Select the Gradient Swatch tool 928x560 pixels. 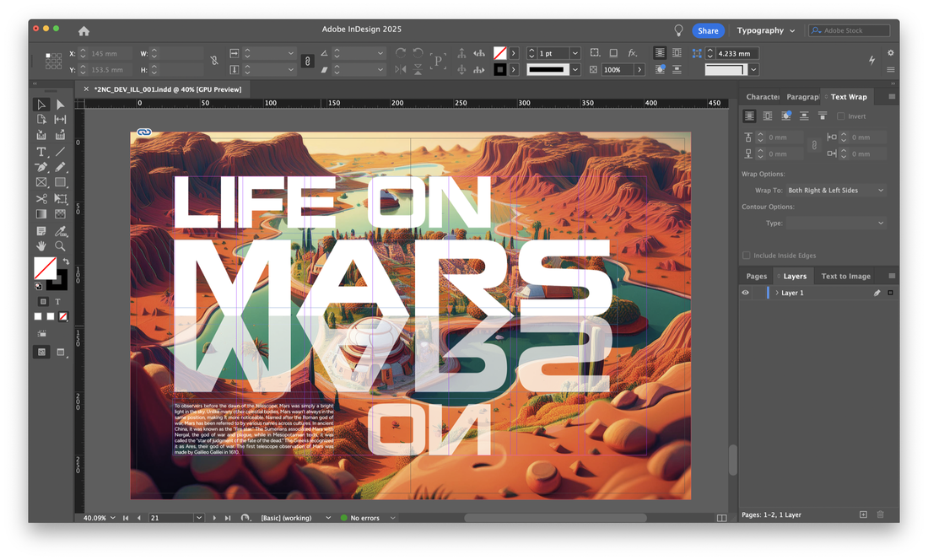click(41, 214)
